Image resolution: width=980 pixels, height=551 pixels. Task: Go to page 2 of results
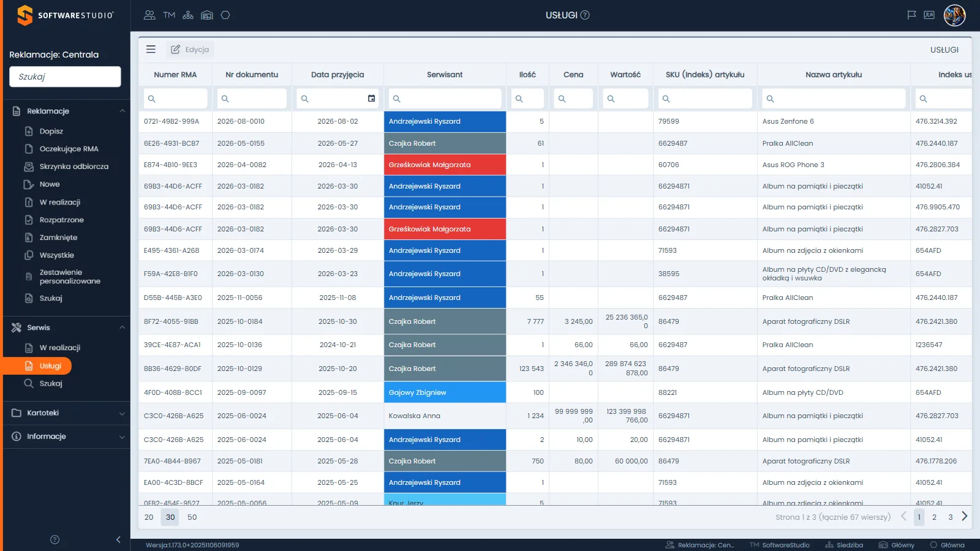pyautogui.click(x=934, y=517)
